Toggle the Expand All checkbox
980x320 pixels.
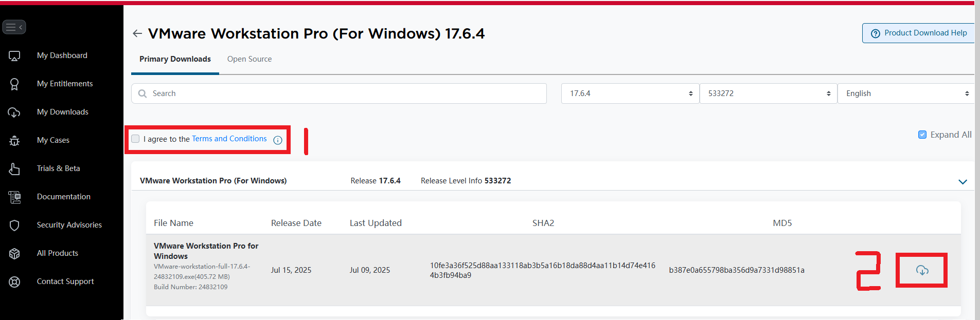click(922, 135)
